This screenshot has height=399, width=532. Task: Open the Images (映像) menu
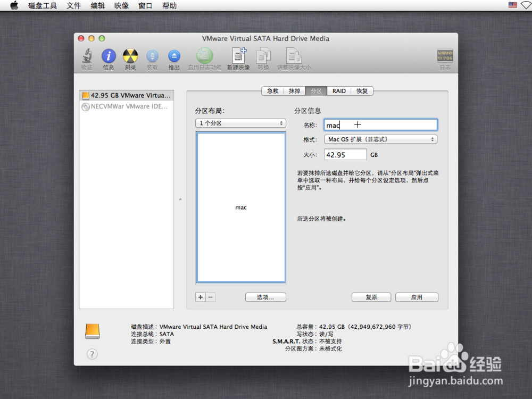tap(121, 5)
